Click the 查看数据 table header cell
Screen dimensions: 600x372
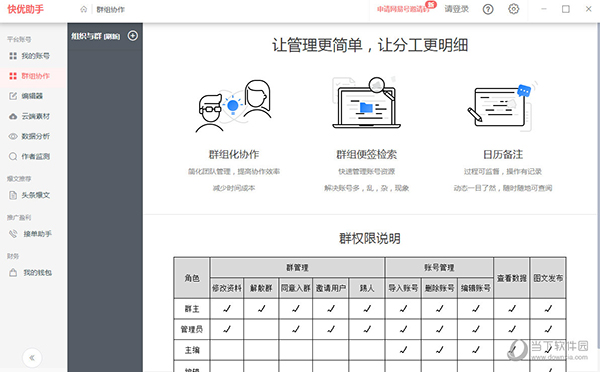[x=512, y=278]
